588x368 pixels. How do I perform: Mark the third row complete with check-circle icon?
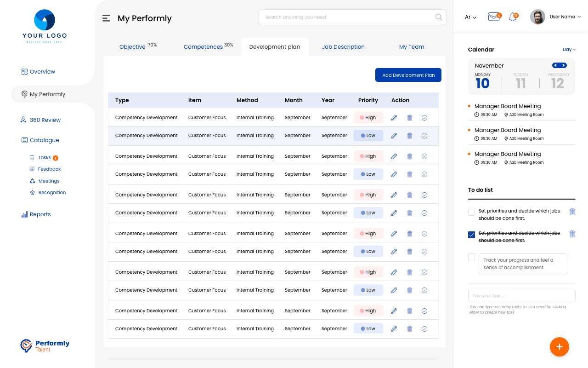point(424,156)
